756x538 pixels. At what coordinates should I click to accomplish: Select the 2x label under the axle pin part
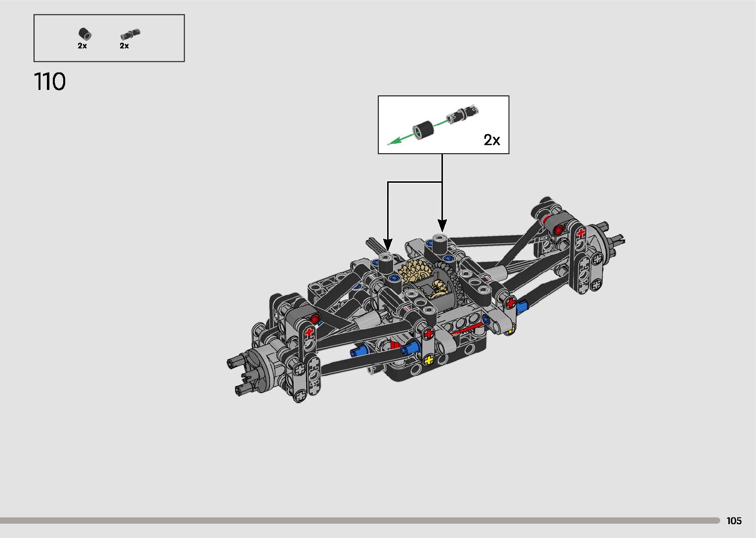click(124, 45)
